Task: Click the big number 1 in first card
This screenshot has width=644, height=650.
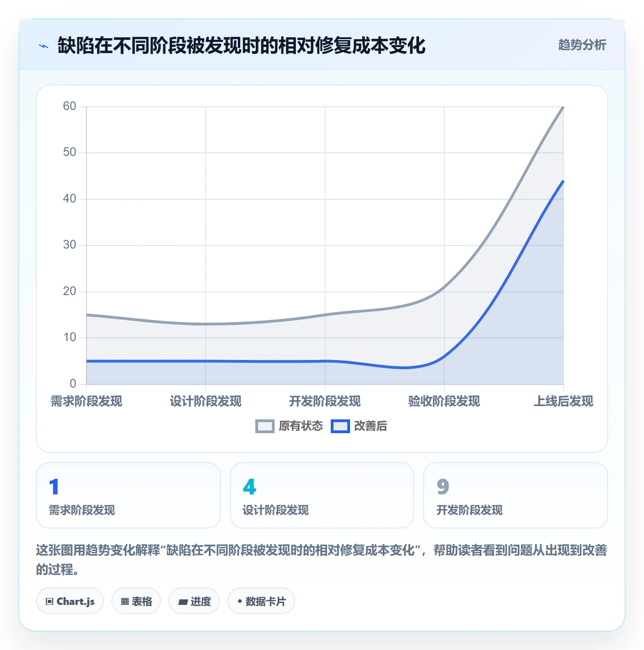Action: coord(54,487)
